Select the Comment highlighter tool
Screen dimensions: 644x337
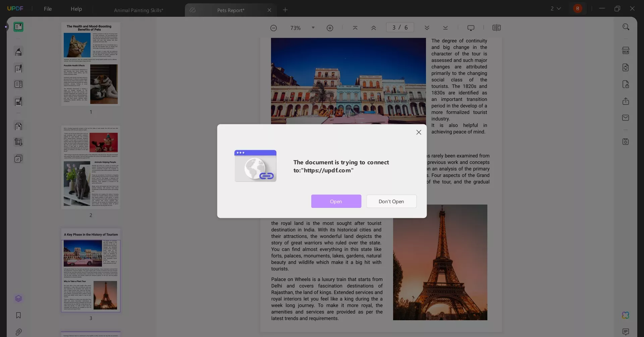click(x=18, y=52)
